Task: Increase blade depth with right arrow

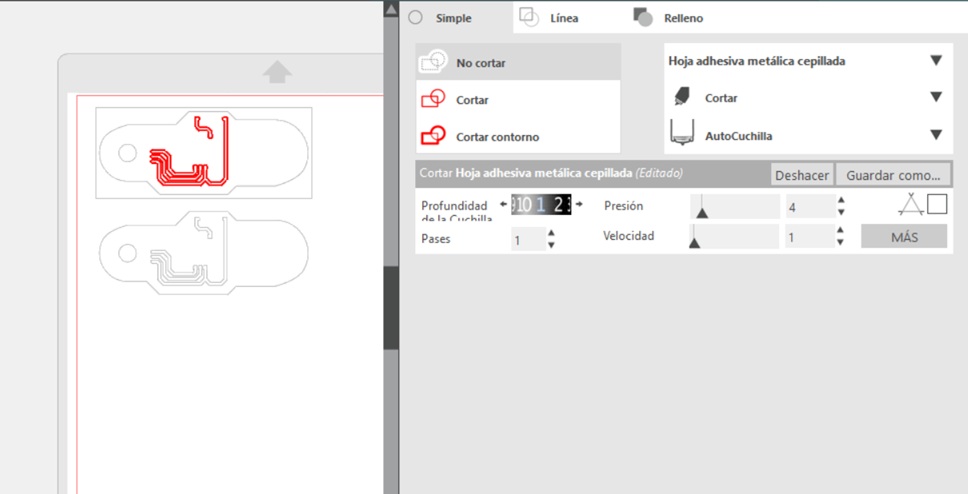Action: click(578, 204)
